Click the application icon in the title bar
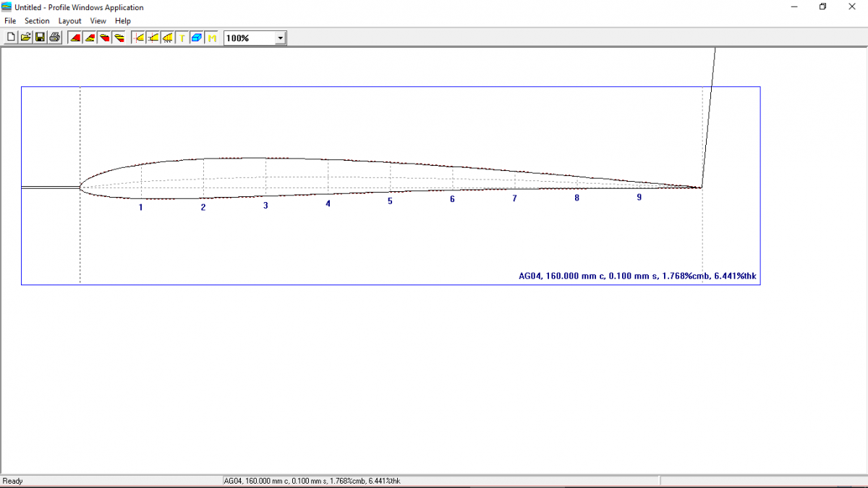Viewport: 868px width, 488px height. [7, 7]
